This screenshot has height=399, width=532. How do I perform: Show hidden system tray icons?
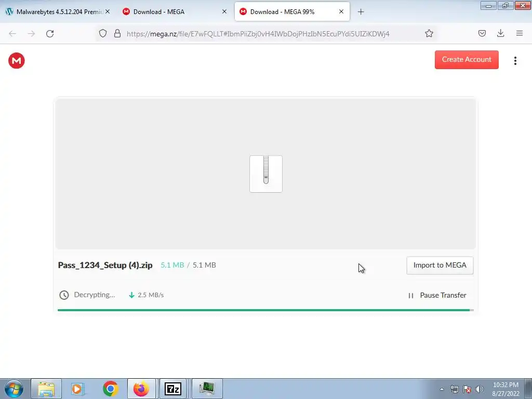point(442,389)
